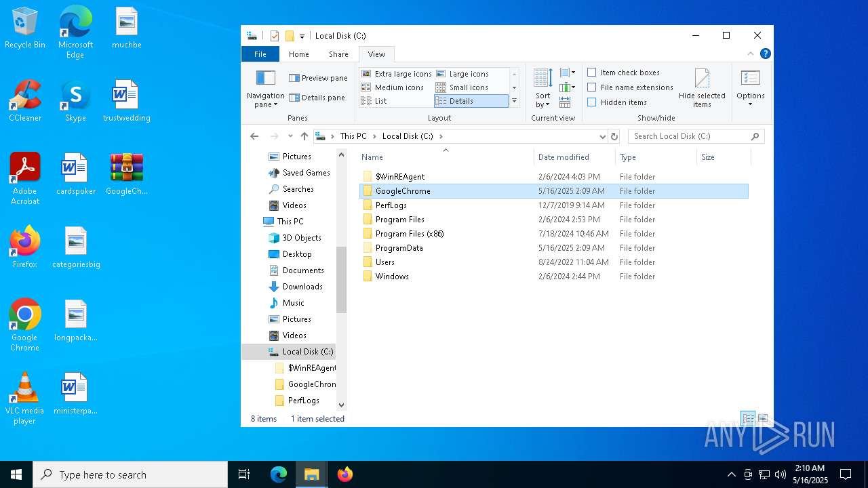Click the Up one level arrow

click(304, 136)
